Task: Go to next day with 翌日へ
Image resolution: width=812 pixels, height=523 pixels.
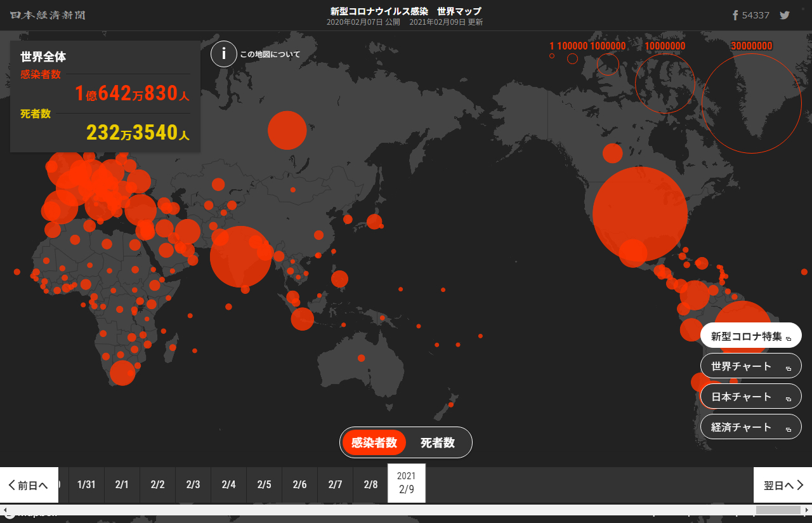Action: (783, 485)
